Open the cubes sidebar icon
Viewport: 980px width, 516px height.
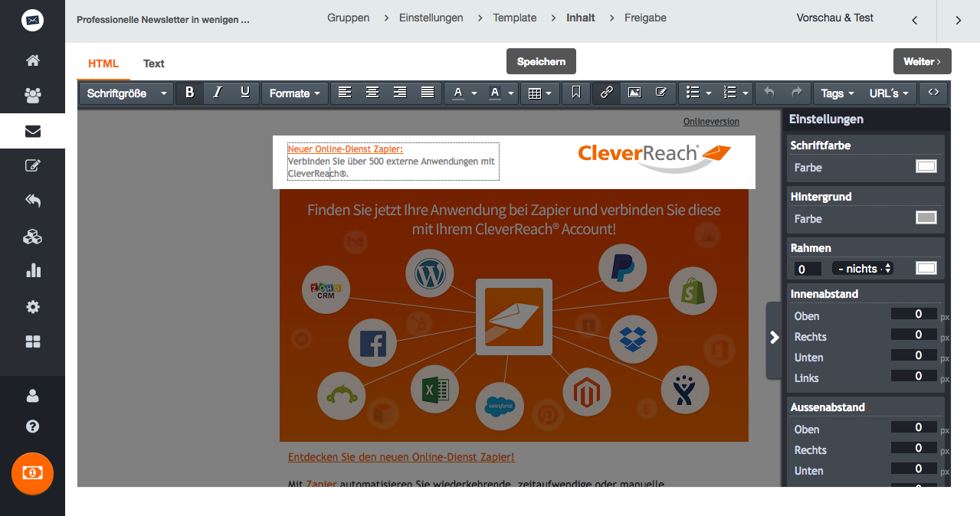32,237
